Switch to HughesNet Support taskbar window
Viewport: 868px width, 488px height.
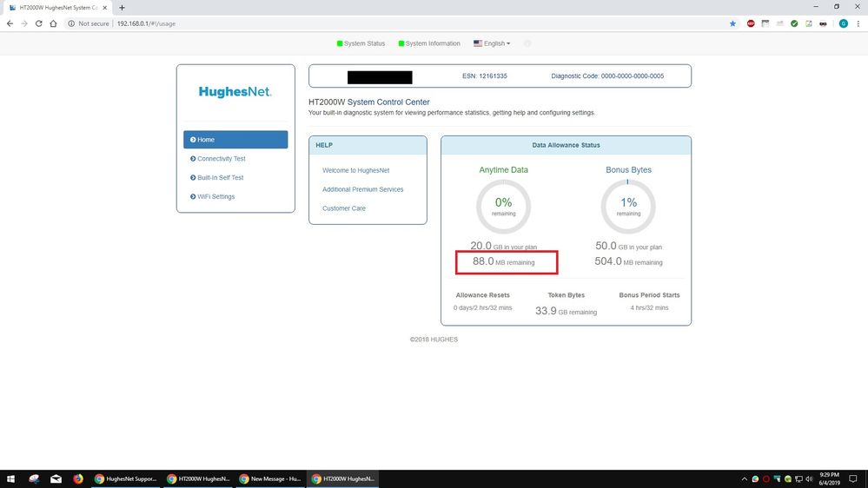[x=126, y=478]
